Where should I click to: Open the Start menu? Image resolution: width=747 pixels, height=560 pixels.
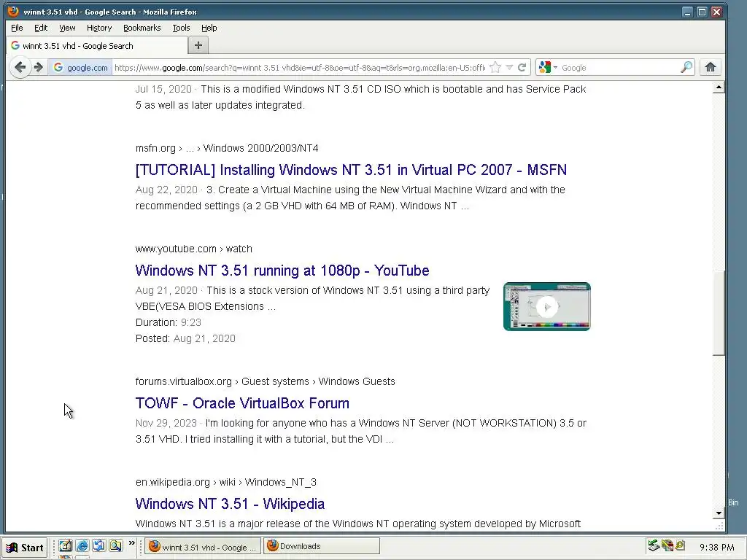click(26, 547)
